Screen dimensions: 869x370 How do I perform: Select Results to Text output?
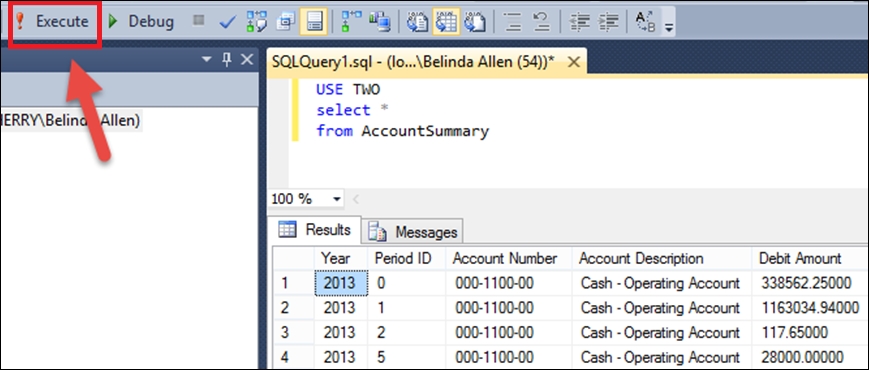[x=417, y=22]
